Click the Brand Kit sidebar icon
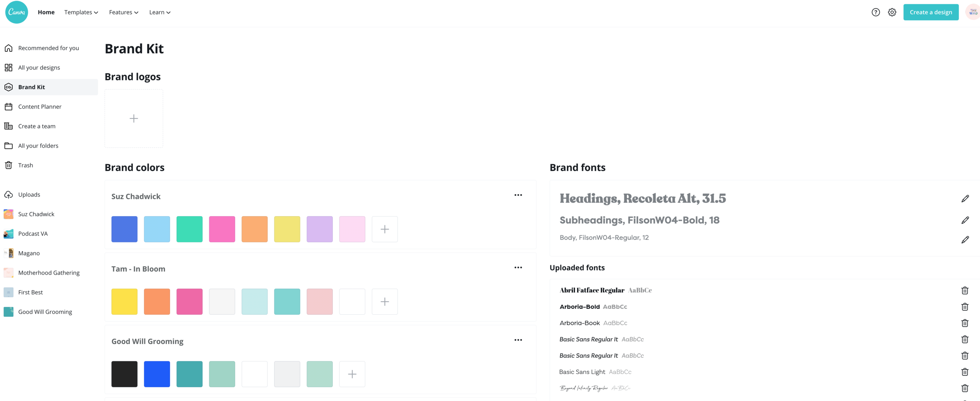The width and height of the screenshot is (980, 401). [x=9, y=87]
